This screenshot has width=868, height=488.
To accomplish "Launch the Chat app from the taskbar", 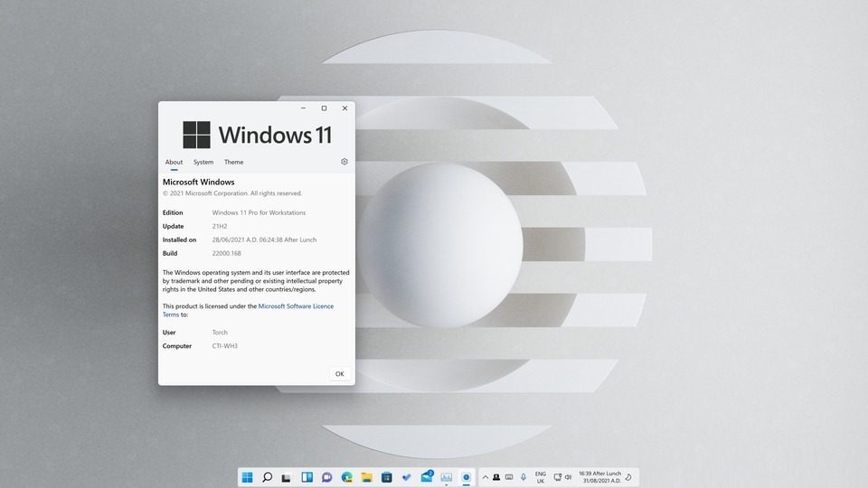I will pos(326,477).
